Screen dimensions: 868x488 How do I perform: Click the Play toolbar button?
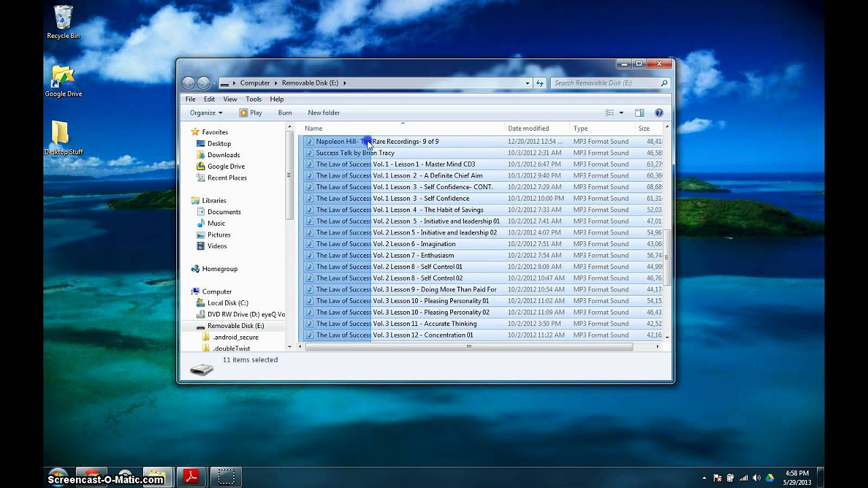pyautogui.click(x=250, y=113)
